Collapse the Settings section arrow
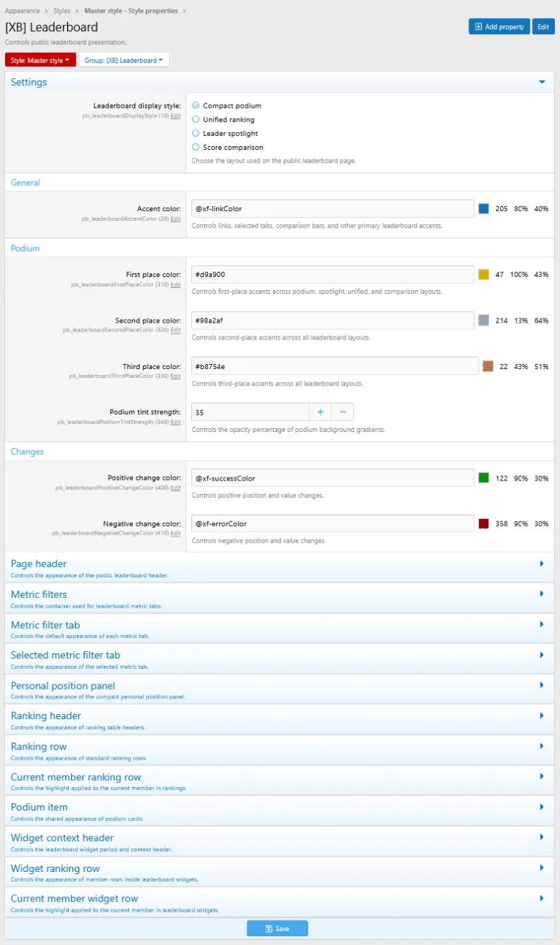The width and height of the screenshot is (560, 945). pos(542,82)
